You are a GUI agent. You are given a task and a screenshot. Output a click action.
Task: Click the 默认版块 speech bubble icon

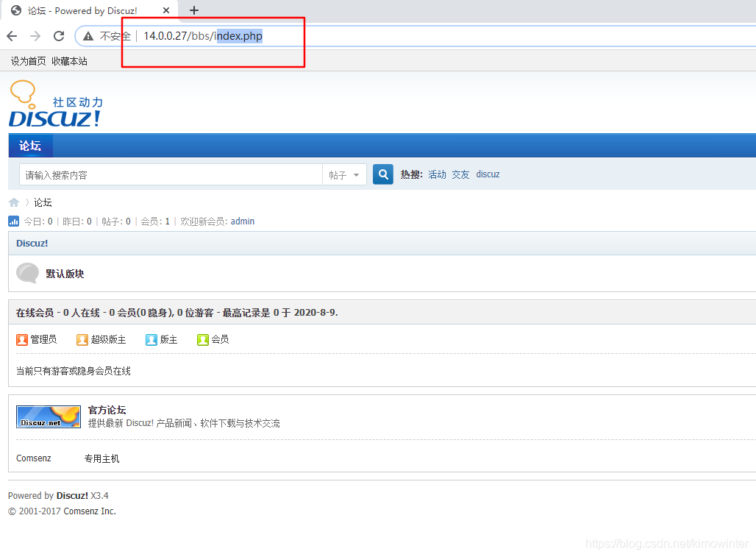[27, 273]
